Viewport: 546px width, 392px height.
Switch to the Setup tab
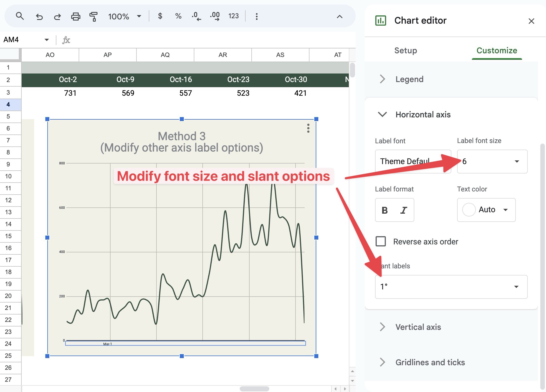pyautogui.click(x=405, y=50)
